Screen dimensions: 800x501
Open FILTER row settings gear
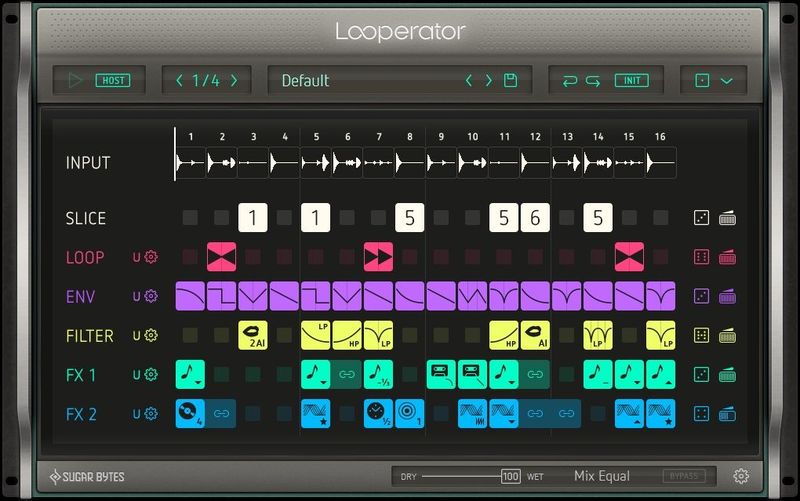(151, 335)
